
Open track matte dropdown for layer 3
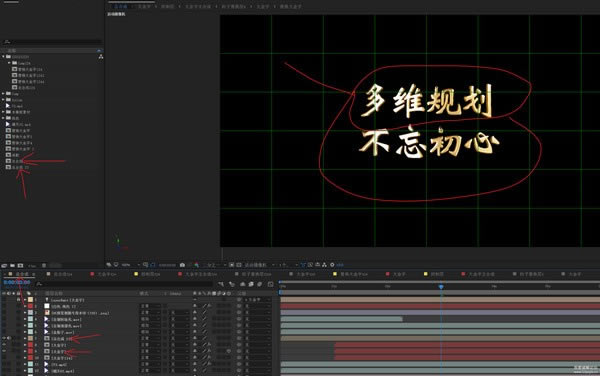click(180, 313)
